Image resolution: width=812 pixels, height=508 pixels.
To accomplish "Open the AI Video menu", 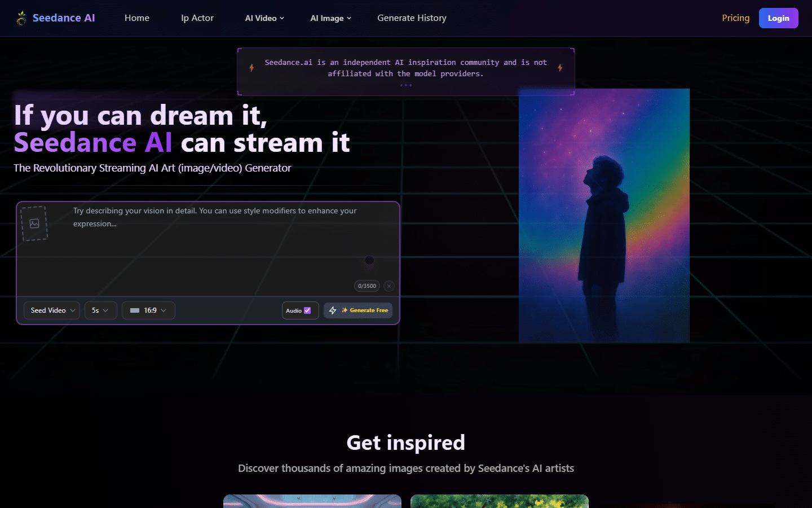I will point(264,17).
